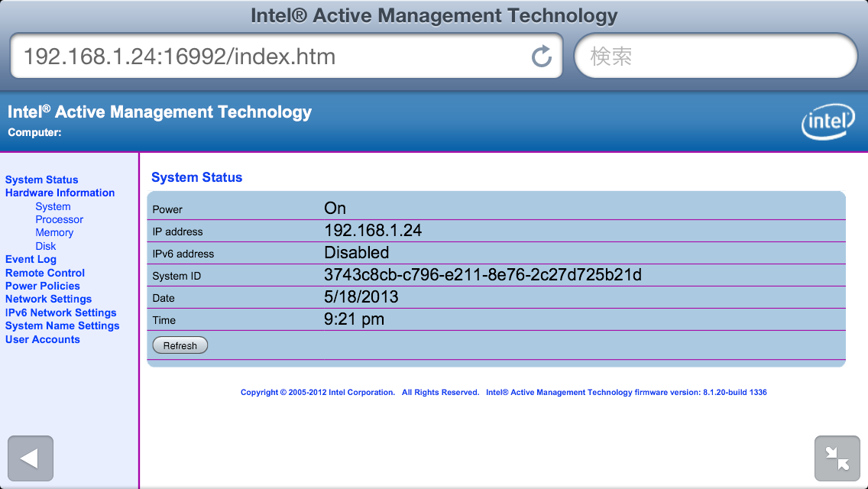This screenshot has height=489, width=868.
Task: Open the Disk hardware sub-link
Action: point(45,246)
